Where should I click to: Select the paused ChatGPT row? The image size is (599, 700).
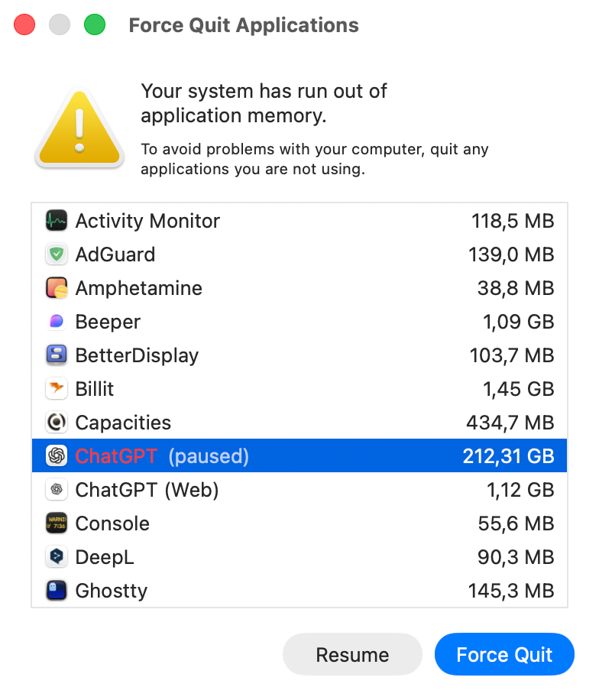point(298,456)
